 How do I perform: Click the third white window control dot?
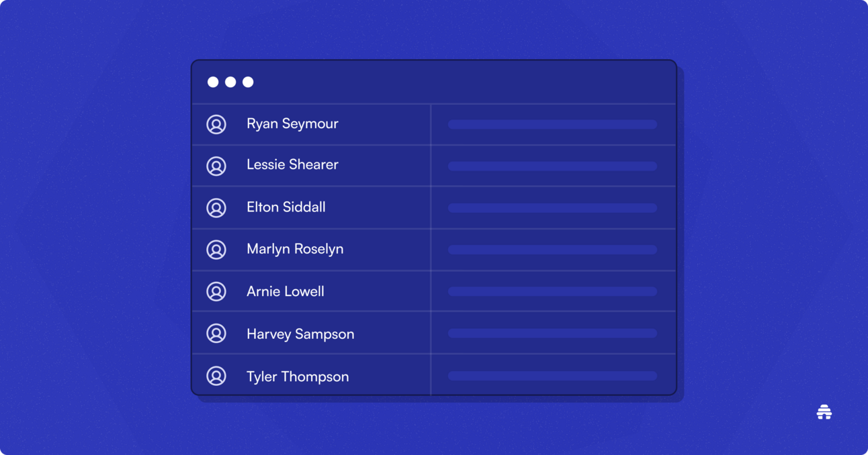pos(248,82)
